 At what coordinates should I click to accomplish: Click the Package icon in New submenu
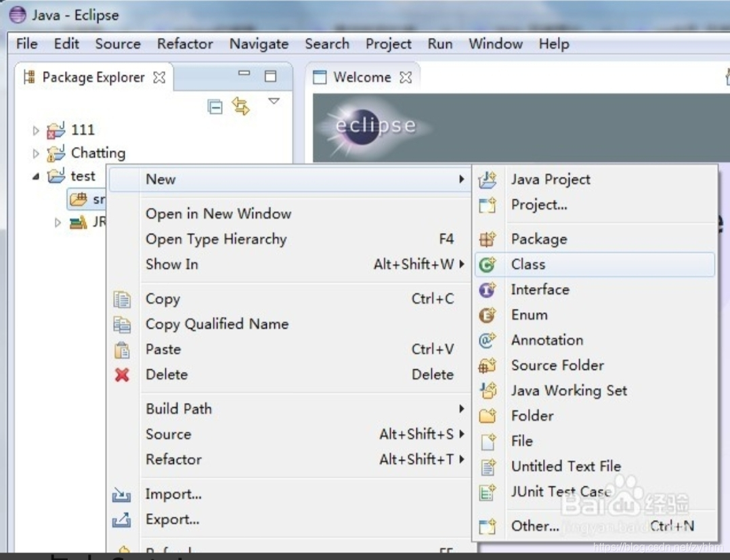point(488,239)
